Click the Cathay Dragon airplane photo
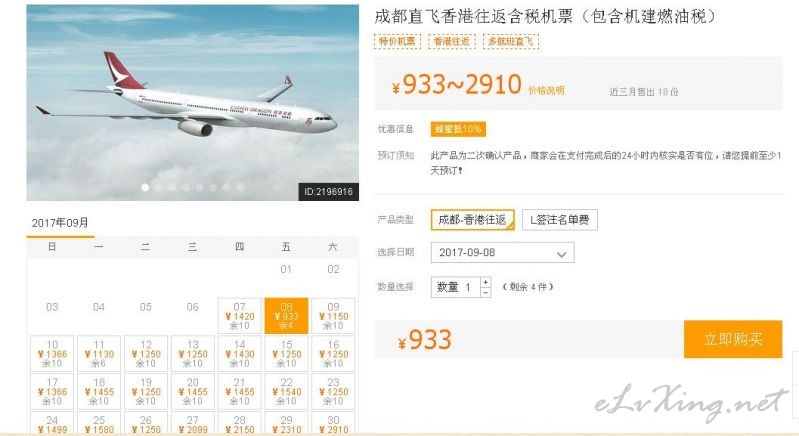This screenshot has width=799, height=436. click(x=193, y=103)
